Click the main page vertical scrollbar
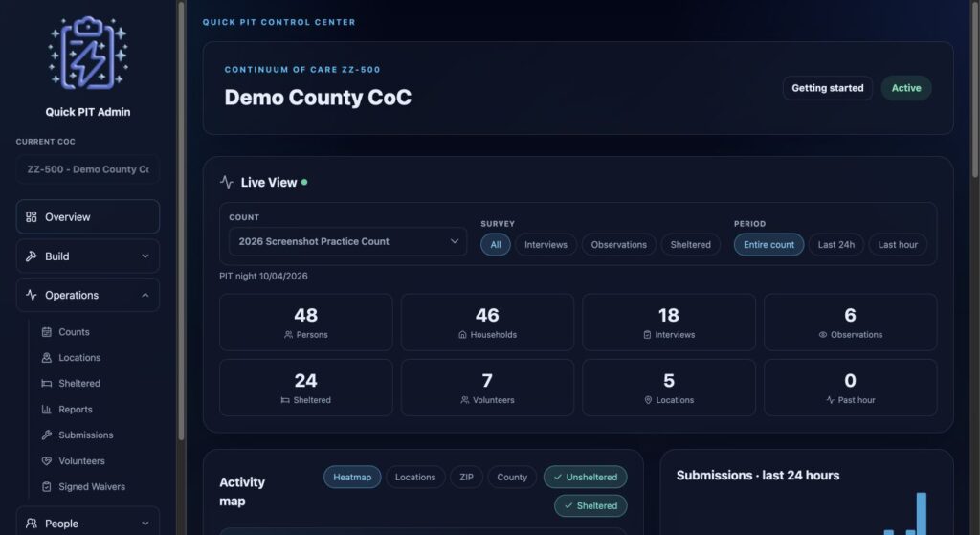 [975, 90]
